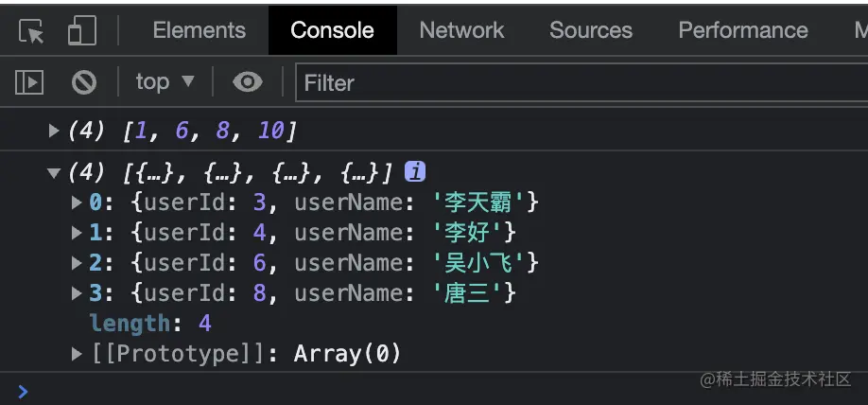Open the Network tab
The image size is (868, 405).
[x=461, y=30]
